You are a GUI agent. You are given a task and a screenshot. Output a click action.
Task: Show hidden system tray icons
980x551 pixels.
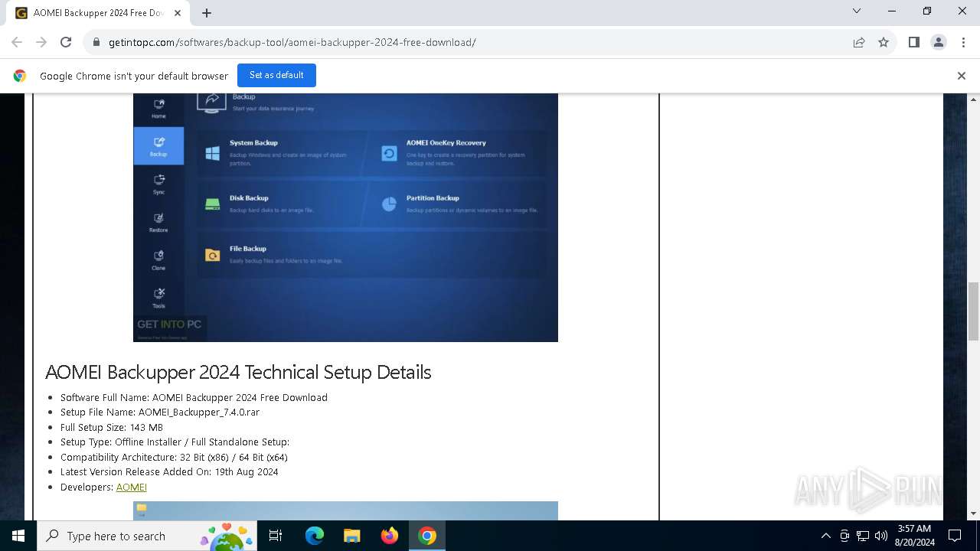click(x=825, y=536)
